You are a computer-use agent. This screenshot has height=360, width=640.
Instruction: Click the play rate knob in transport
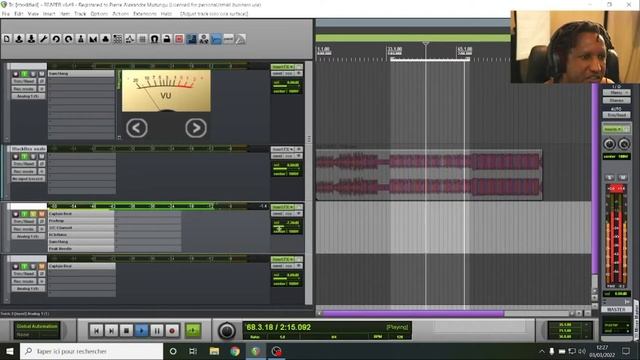point(227,331)
